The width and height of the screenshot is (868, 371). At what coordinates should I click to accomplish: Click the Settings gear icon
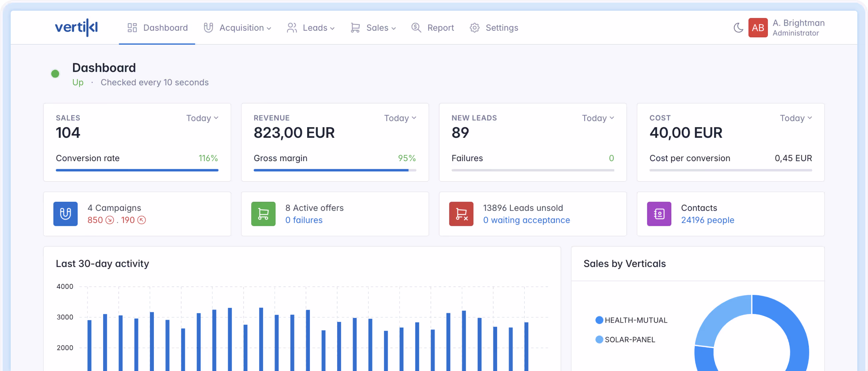click(x=474, y=28)
